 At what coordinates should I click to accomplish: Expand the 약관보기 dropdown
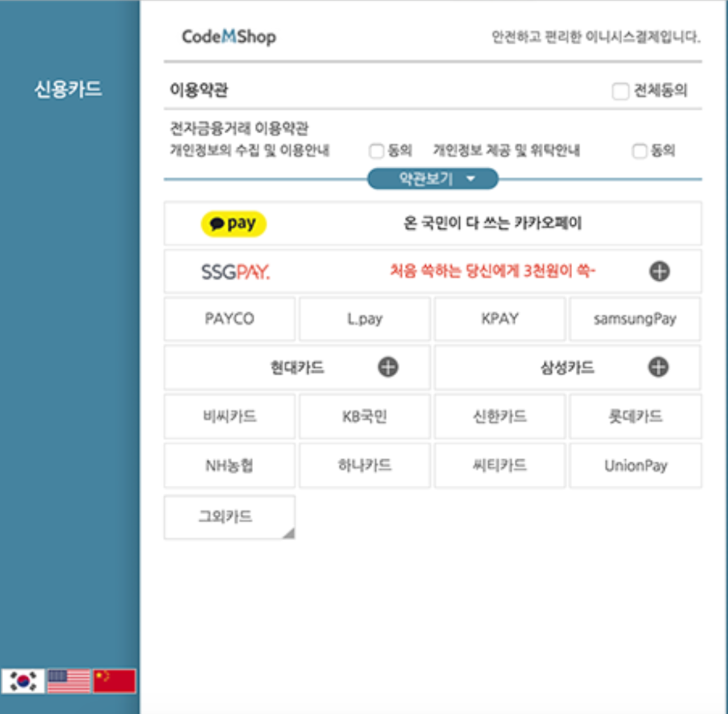(x=433, y=178)
